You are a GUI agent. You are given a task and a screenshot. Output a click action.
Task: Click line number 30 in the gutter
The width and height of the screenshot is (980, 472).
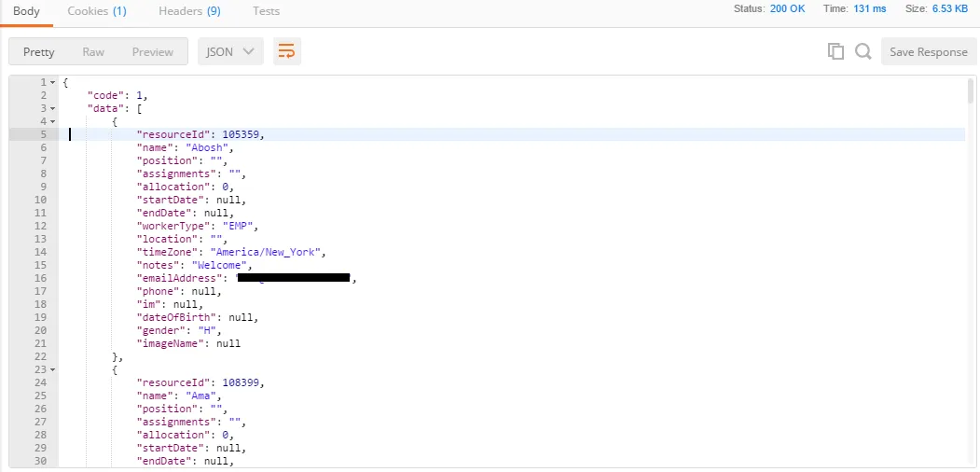click(x=41, y=461)
